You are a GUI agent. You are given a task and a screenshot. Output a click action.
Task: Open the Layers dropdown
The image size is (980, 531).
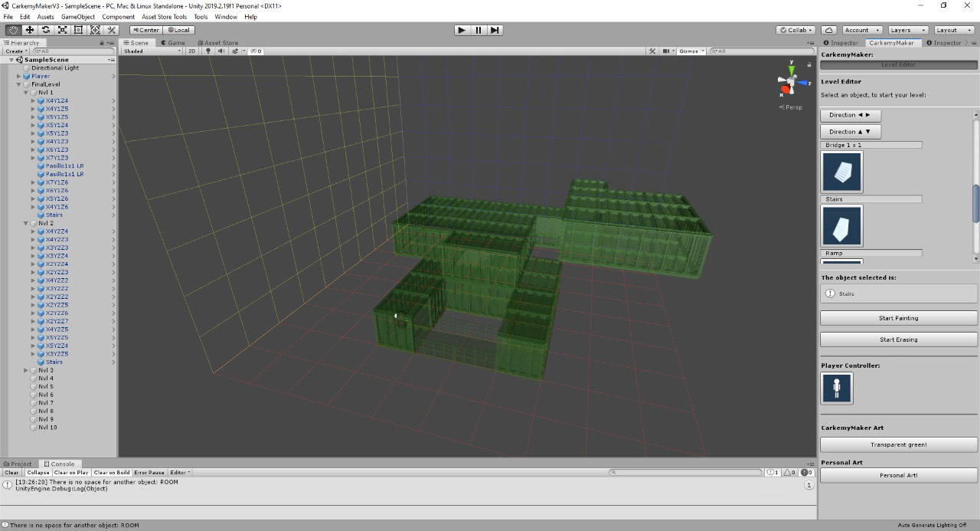907,30
